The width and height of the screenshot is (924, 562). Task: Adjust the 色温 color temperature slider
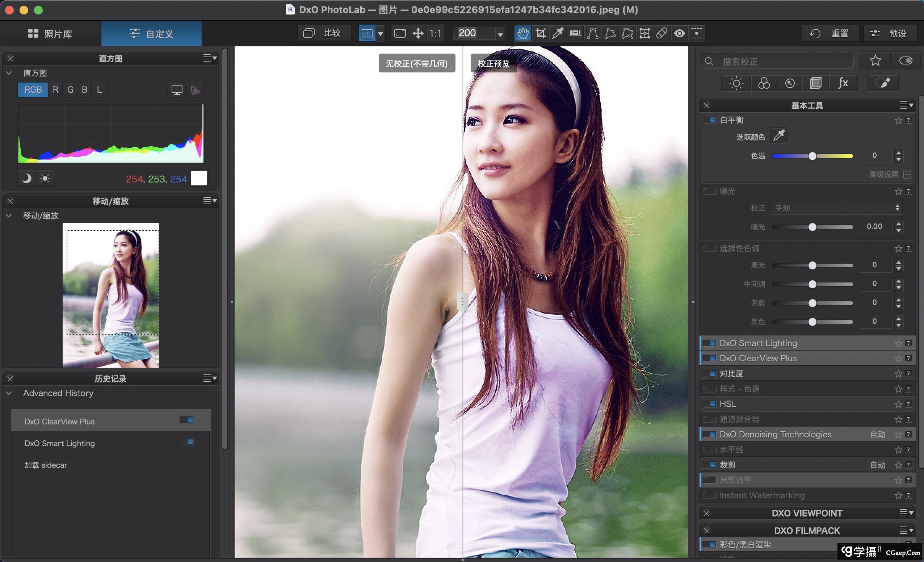(812, 156)
